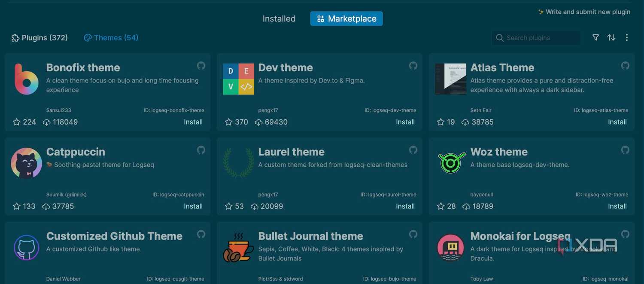Open Catppuccin GitHub repository icon

pyautogui.click(x=201, y=150)
